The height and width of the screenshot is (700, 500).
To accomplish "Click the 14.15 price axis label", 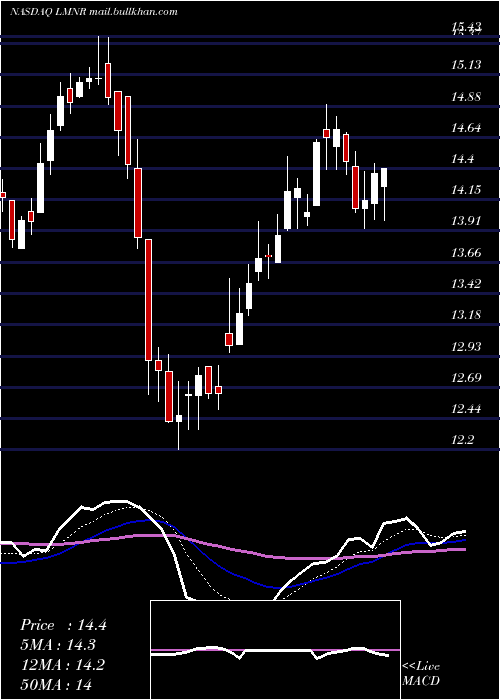I will pyautogui.click(x=466, y=190).
